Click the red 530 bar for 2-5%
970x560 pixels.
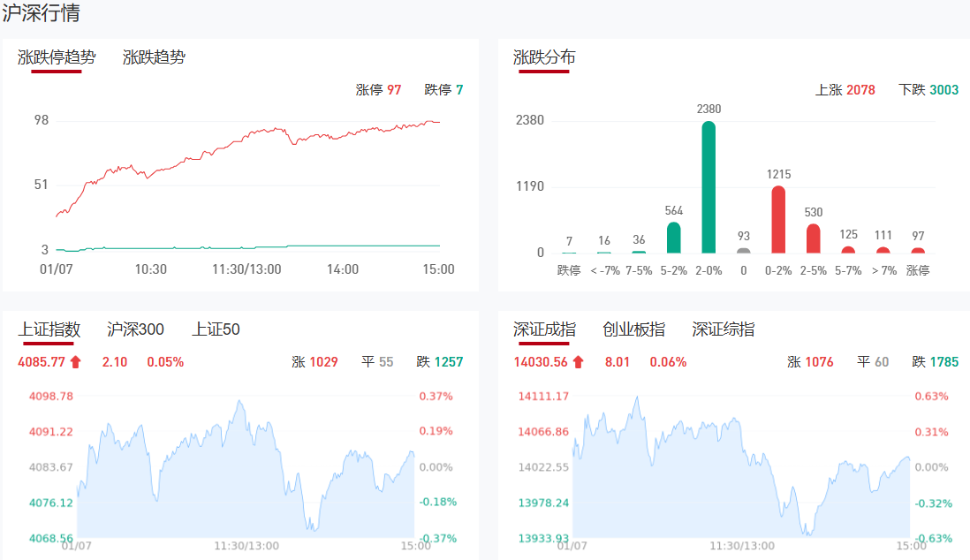[814, 238]
